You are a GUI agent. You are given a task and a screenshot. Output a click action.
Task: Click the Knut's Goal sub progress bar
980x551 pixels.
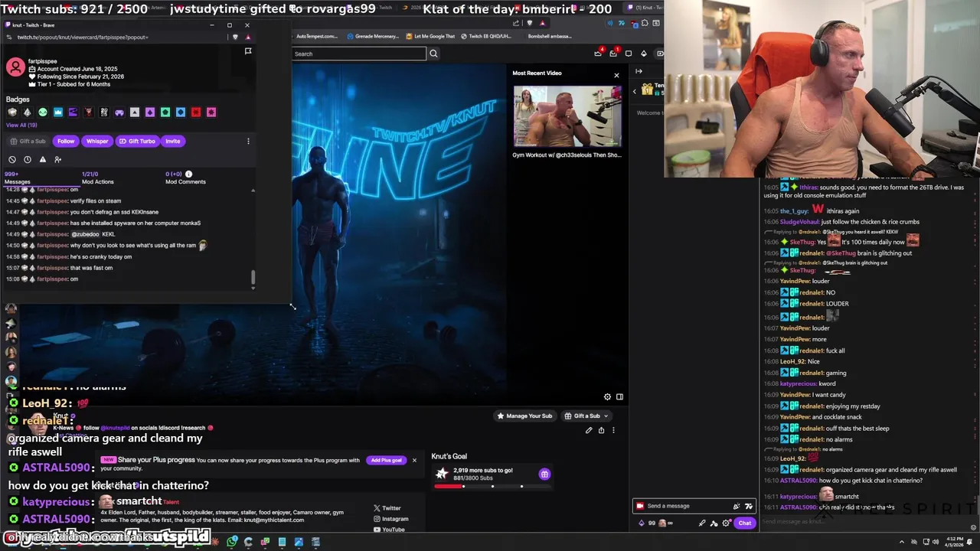pyautogui.click(x=492, y=486)
